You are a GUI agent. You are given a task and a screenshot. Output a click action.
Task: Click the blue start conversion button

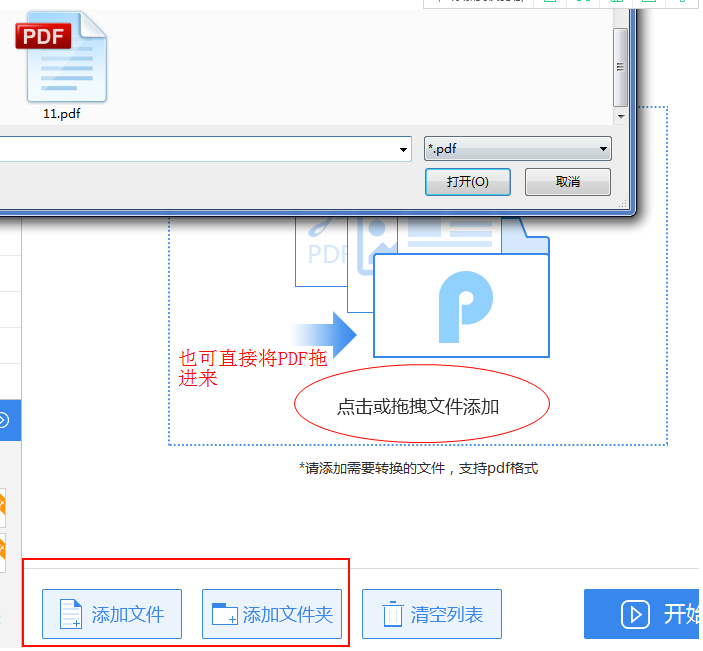pos(642,614)
